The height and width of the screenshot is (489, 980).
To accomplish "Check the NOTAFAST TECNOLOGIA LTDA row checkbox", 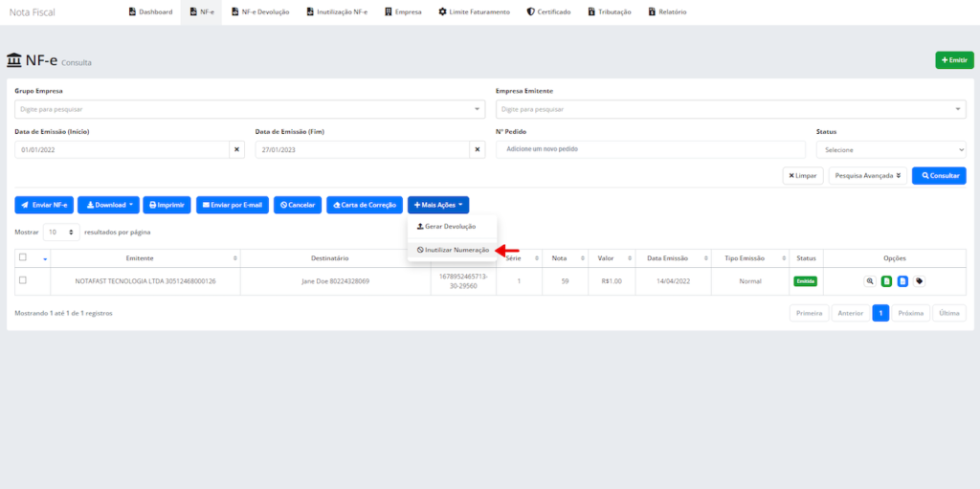I will 23,280.
